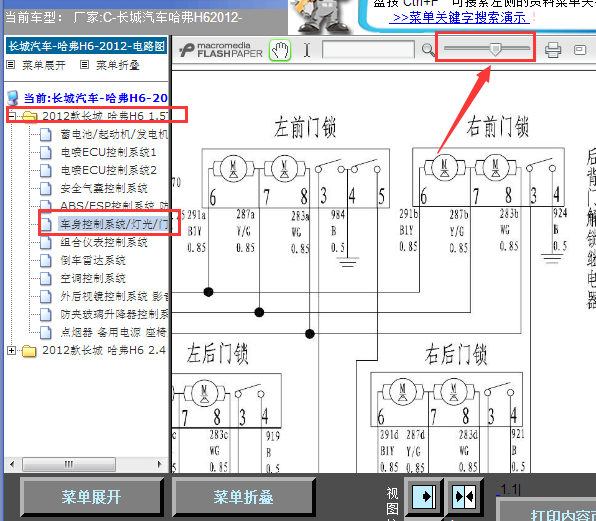The height and width of the screenshot is (521, 596).
Task: Click the top 菜单展开 text link
Action: (x=43, y=65)
